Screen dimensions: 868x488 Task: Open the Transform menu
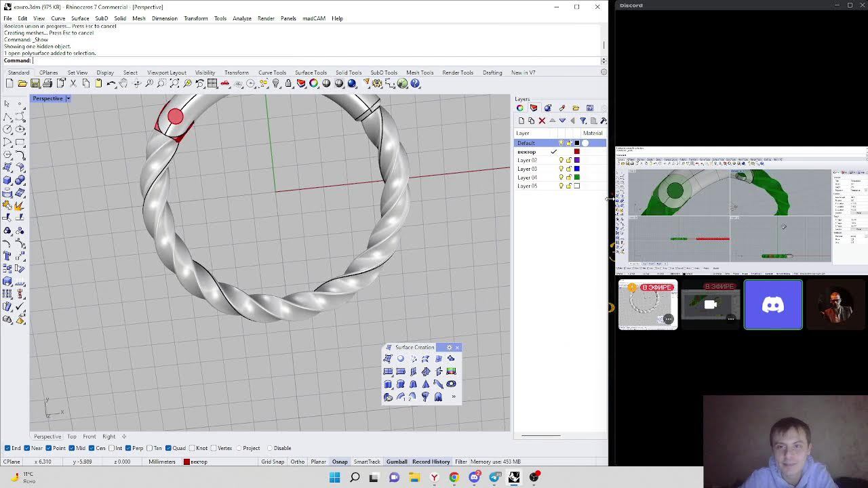tap(195, 18)
